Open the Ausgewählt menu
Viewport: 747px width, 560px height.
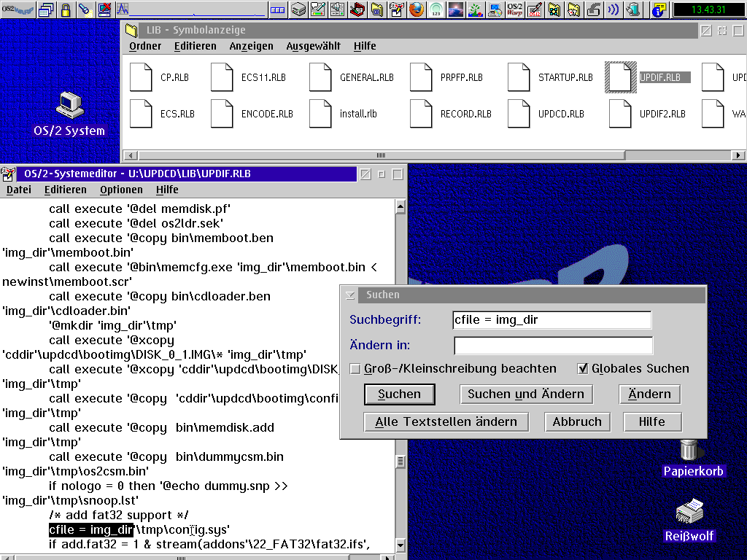[x=314, y=46]
